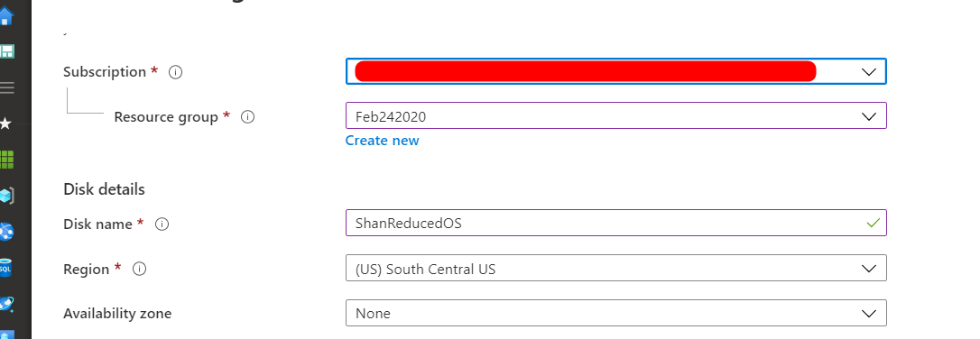The height and width of the screenshot is (339, 980).
Task: Click the Disk name field ShanReducedOS
Action: pyautogui.click(x=615, y=223)
